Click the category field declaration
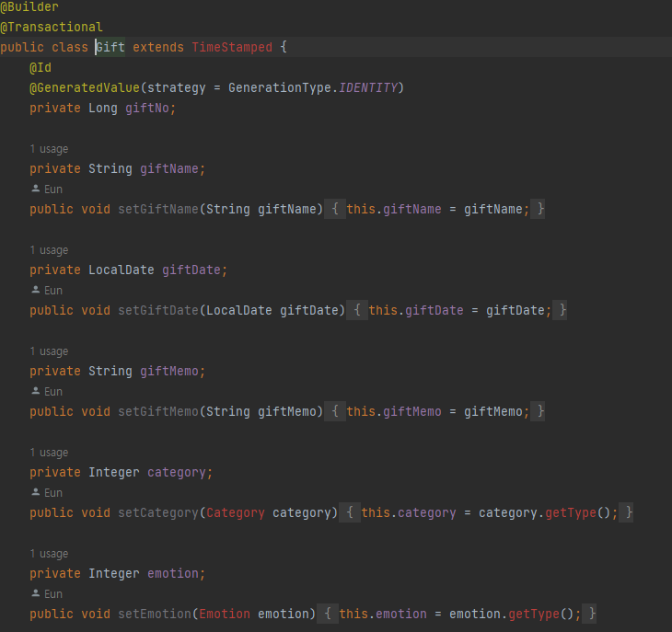 click(x=177, y=472)
